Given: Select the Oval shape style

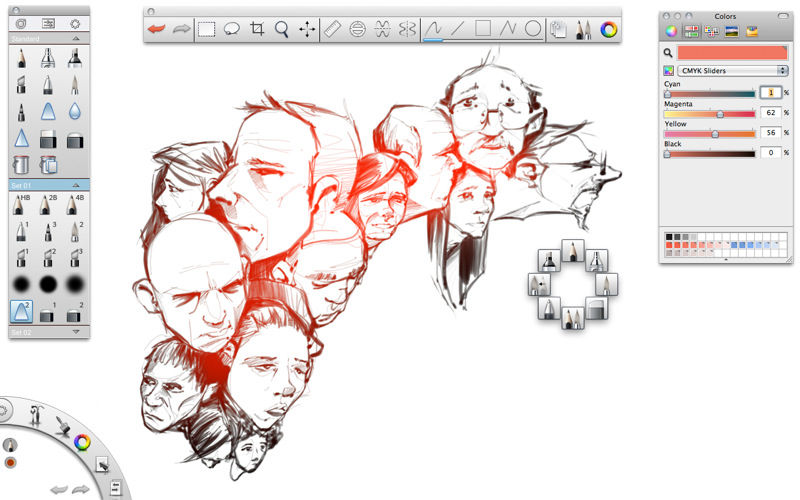Looking at the screenshot, I should coord(533,29).
